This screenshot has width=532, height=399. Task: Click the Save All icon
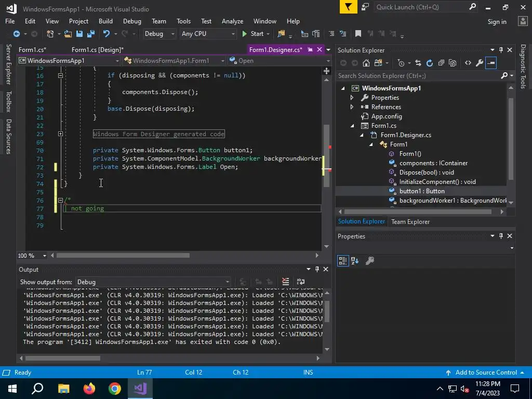pos(90,34)
